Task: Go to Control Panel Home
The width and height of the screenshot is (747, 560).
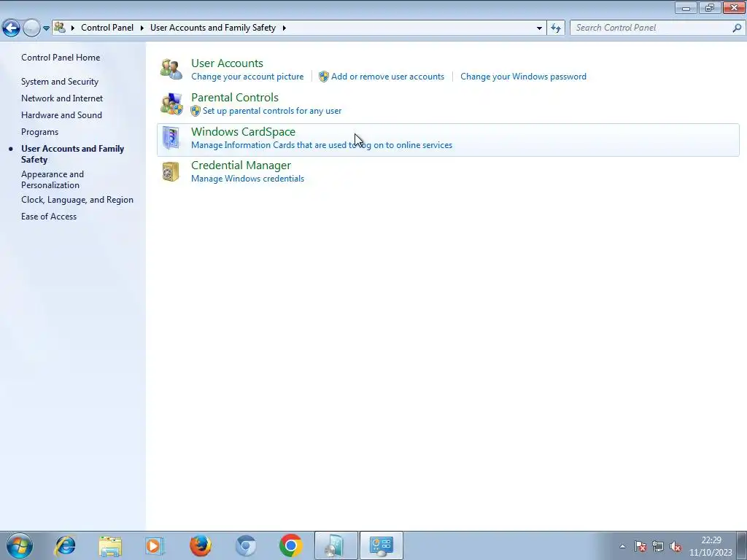Action: coord(61,57)
